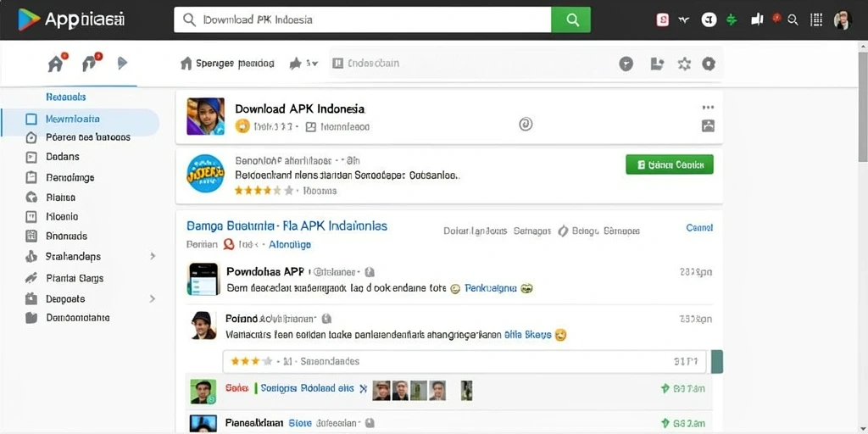Click the blue play arrow icon in sidebar header

(x=122, y=63)
